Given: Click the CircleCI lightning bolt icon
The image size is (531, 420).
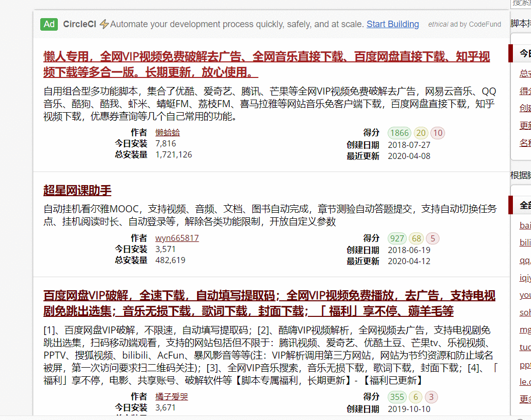Looking at the screenshot, I should [104, 24].
